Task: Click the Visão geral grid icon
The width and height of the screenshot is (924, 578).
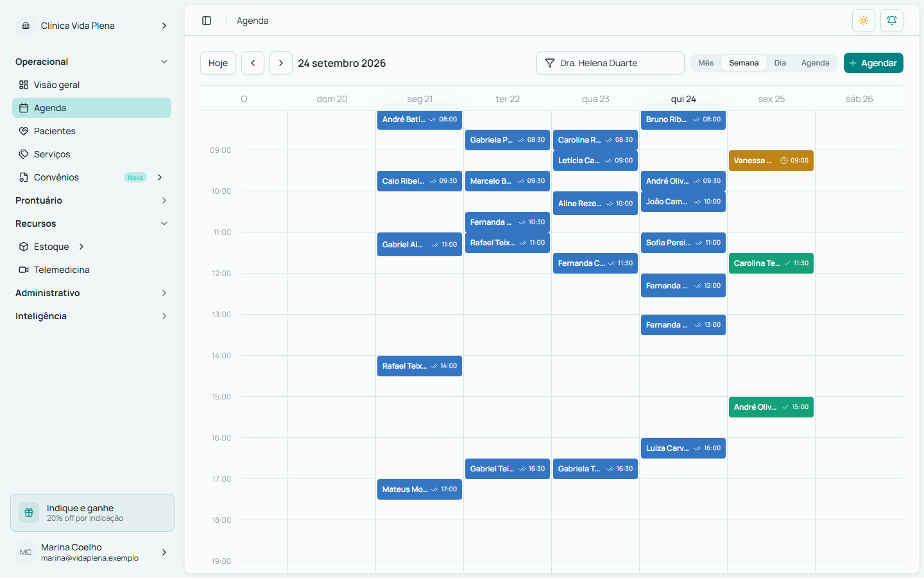Action: (x=24, y=85)
